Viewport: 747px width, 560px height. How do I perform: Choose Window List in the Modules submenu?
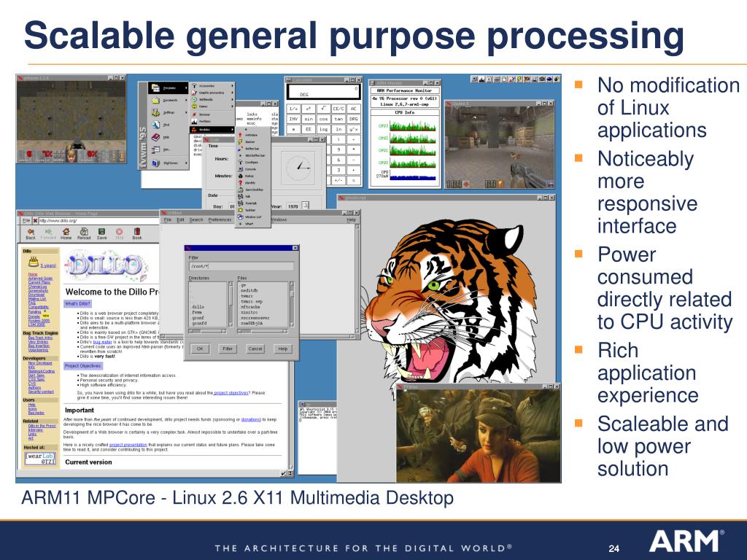253,217
